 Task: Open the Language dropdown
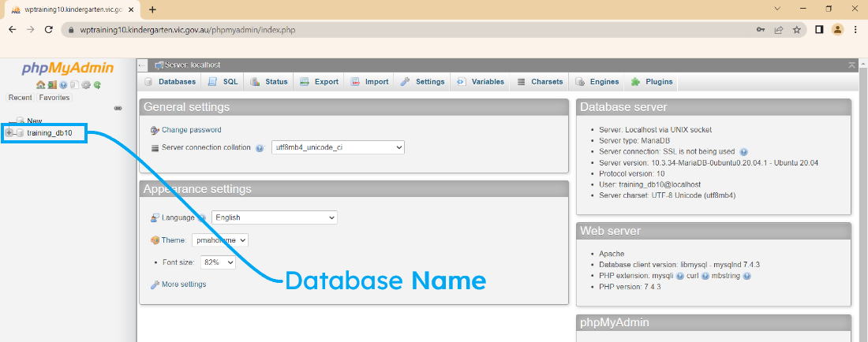coord(275,217)
